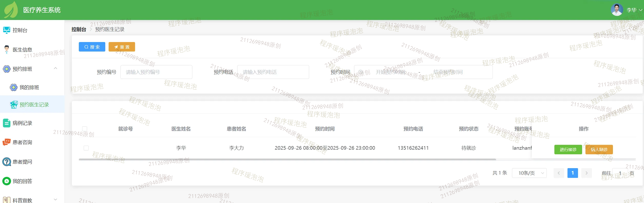The width and height of the screenshot is (644, 203).
Task: Open 医生信息 menu item
Action: (32, 49)
